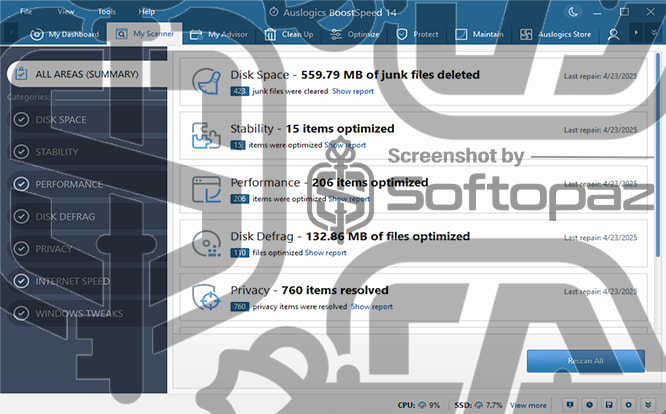Open the Optimize tab
This screenshot has height=414, width=666.
point(355,34)
